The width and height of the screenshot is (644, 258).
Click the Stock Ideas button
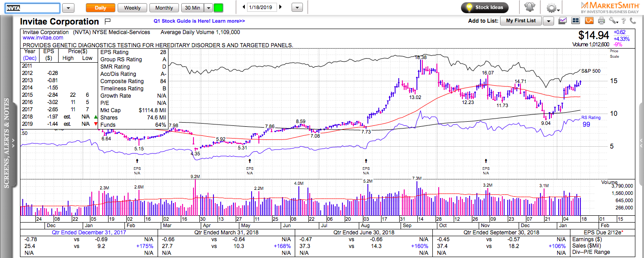pyautogui.click(x=484, y=7)
